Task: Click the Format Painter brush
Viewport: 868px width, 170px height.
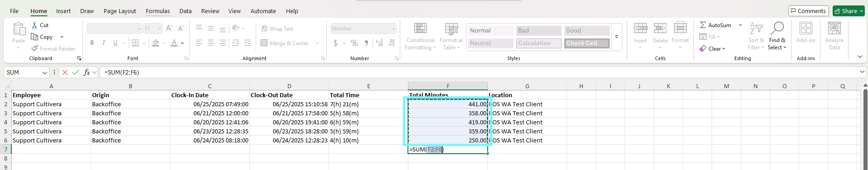Action: 34,48
